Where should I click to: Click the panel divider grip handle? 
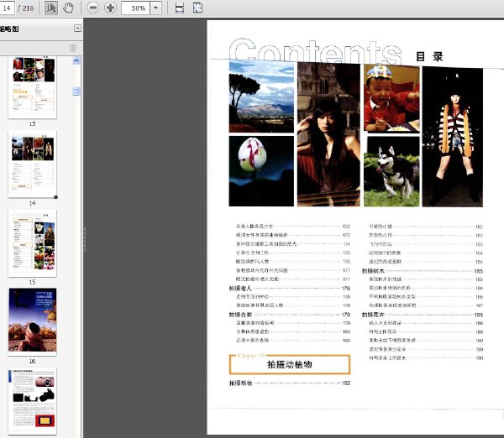click(85, 239)
